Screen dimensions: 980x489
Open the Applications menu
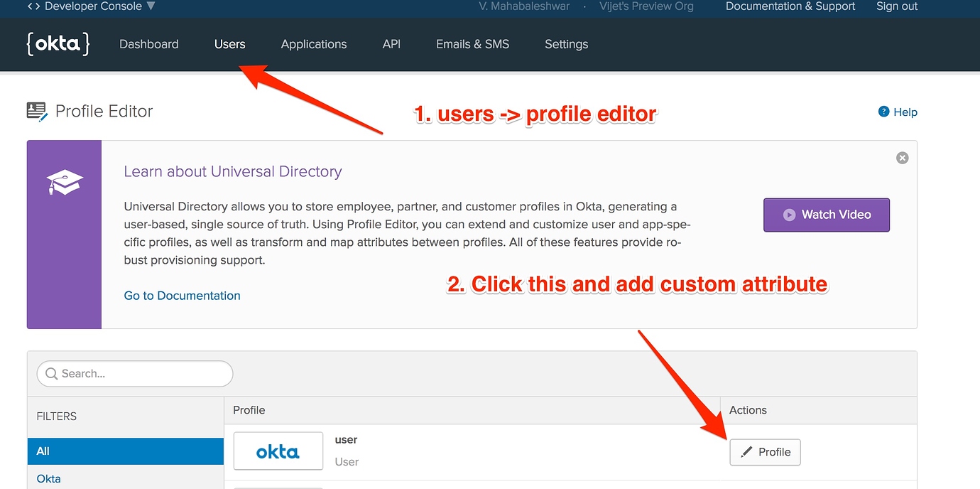click(314, 44)
